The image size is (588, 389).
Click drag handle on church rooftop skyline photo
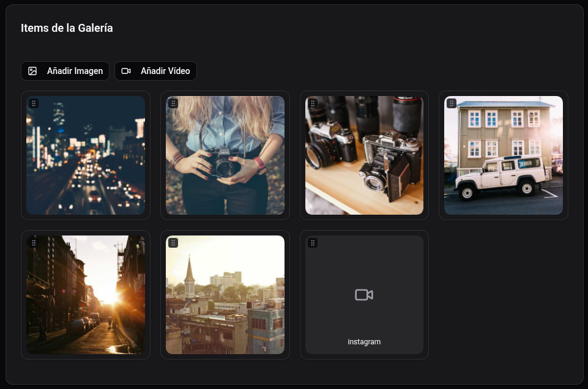point(173,243)
